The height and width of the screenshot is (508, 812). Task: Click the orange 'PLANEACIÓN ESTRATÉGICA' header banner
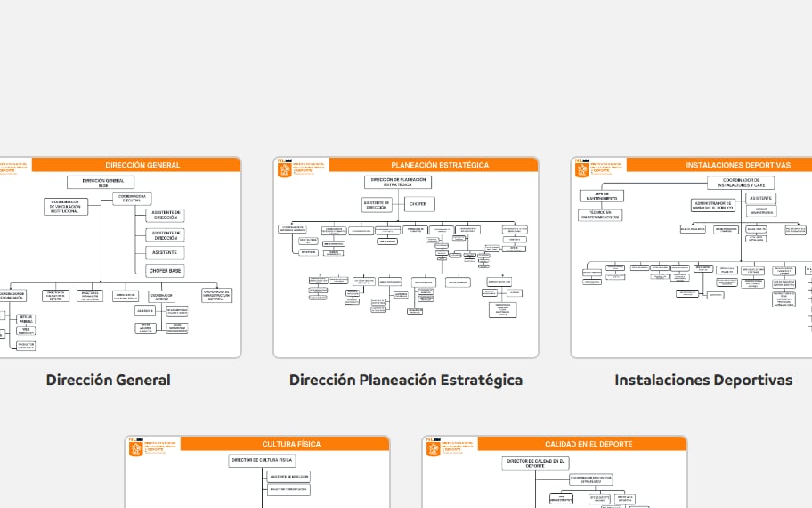pos(434,165)
